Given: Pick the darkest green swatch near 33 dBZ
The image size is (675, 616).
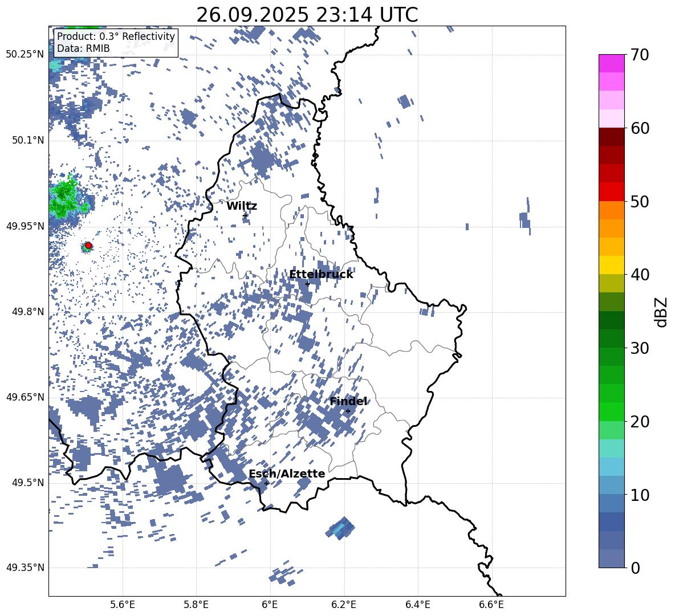Looking at the screenshot, I should 611,320.
